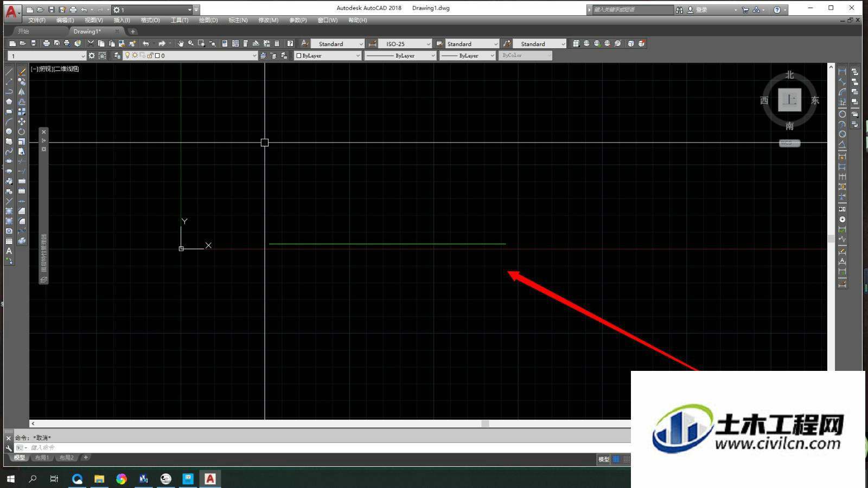Click the binoculars search icon
The image size is (868, 488).
[x=679, y=10]
